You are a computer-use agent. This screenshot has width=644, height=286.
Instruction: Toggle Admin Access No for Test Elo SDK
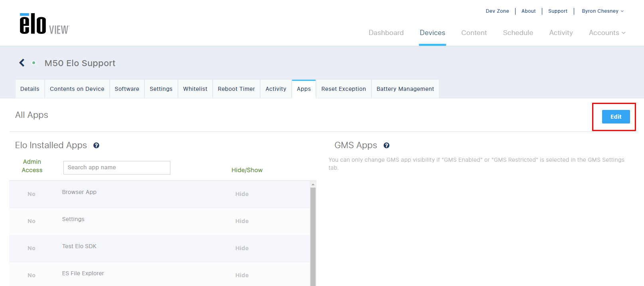[x=32, y=248]
